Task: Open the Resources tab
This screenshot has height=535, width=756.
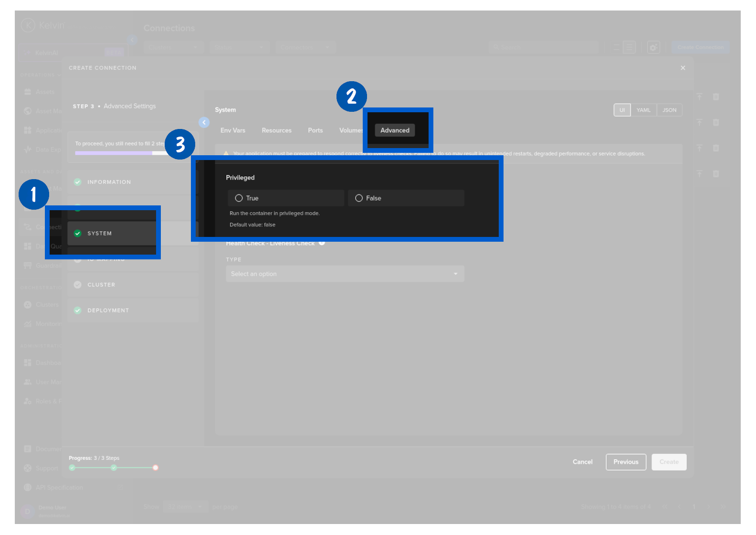Action: (276, 130)
